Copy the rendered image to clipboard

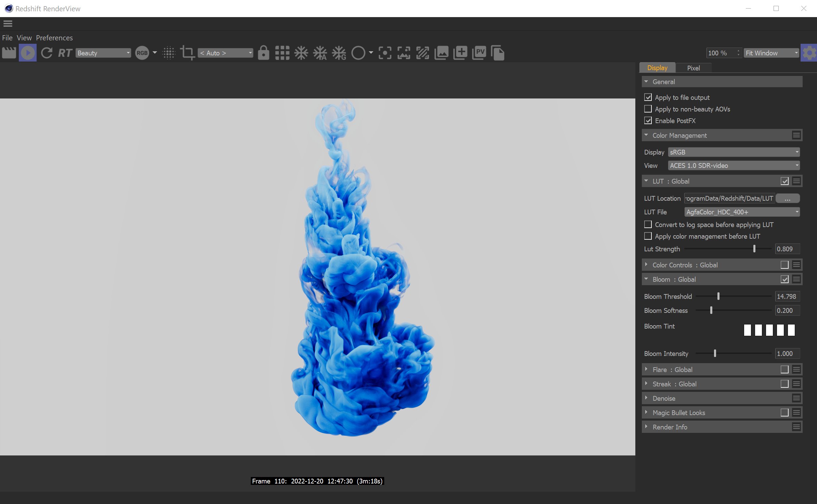[498, 53]
